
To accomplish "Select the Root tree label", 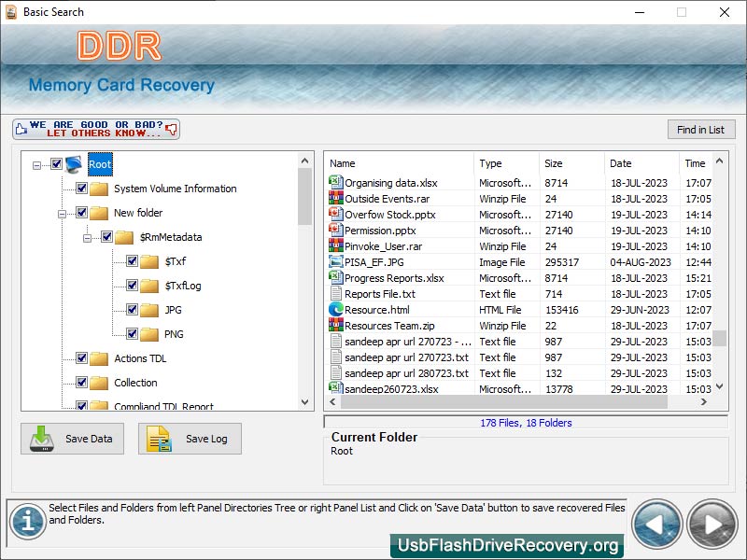I will click(x=100, y=164).
